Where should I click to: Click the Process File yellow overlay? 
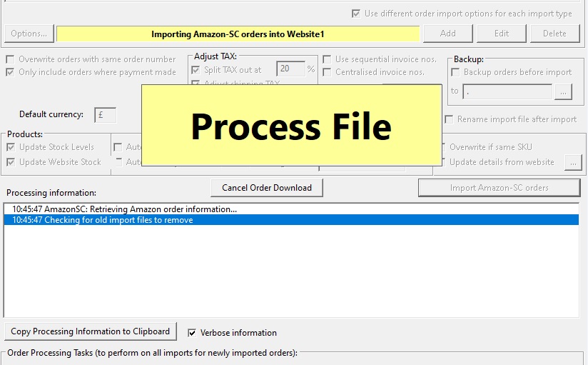click(291, 126)
